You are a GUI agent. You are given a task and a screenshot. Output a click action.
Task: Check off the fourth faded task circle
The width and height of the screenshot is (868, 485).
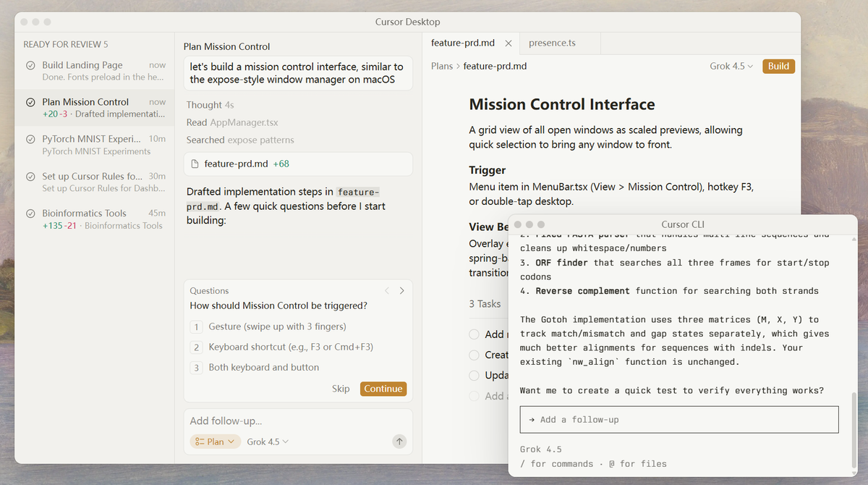pos(474,396)
